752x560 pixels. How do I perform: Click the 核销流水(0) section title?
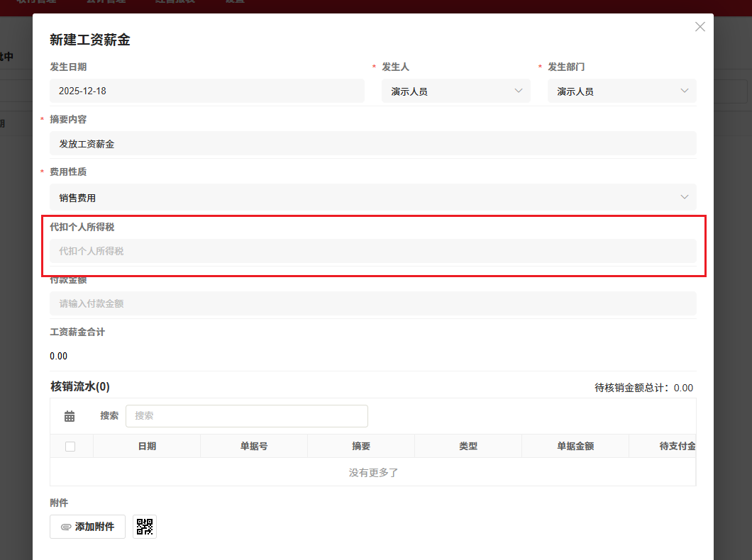tap(80, 386)
